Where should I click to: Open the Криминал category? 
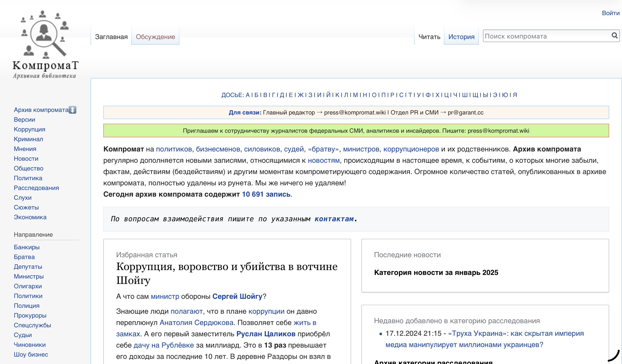(29, 139)
